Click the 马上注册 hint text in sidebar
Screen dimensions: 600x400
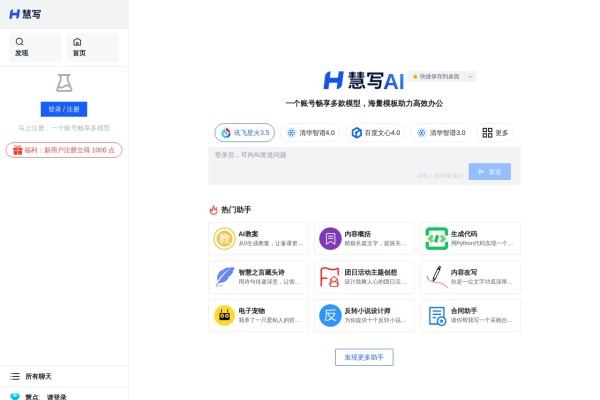(x=64, y=128)
